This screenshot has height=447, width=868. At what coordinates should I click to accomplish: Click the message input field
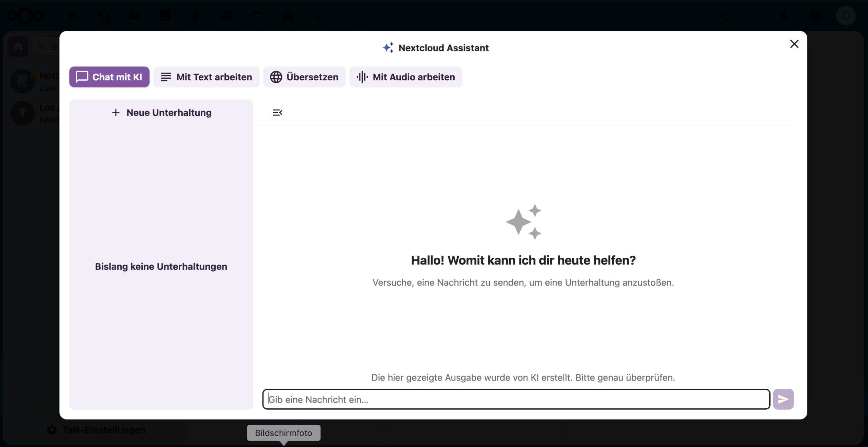tap(515, 399)
